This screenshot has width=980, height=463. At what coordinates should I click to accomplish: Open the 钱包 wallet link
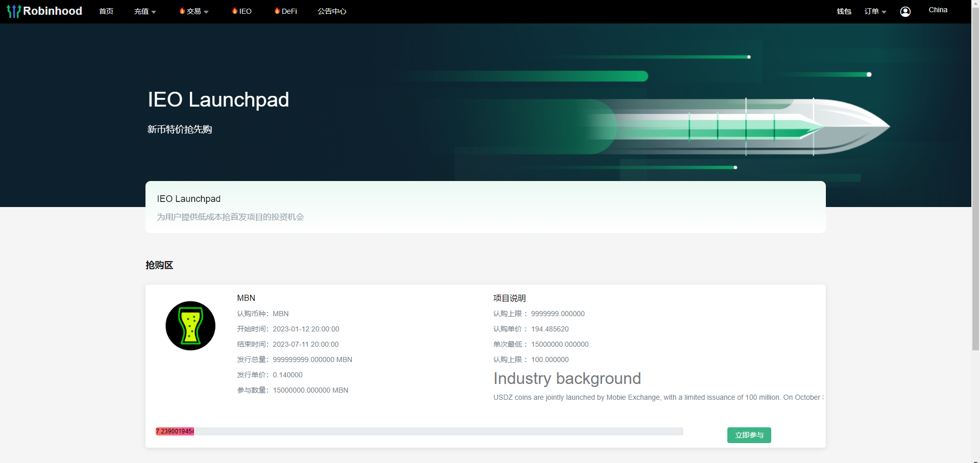coord(844,11)
